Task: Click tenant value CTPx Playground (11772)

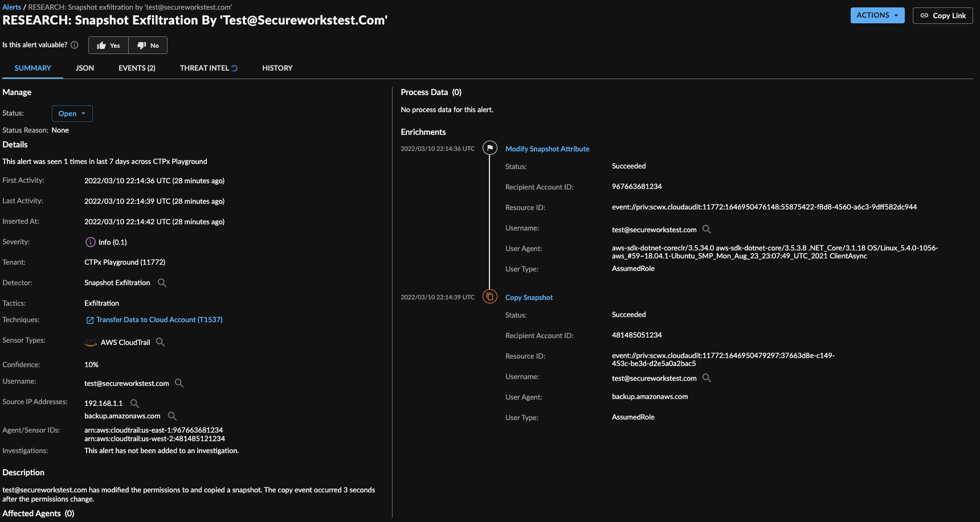Action: click(125, 262)
